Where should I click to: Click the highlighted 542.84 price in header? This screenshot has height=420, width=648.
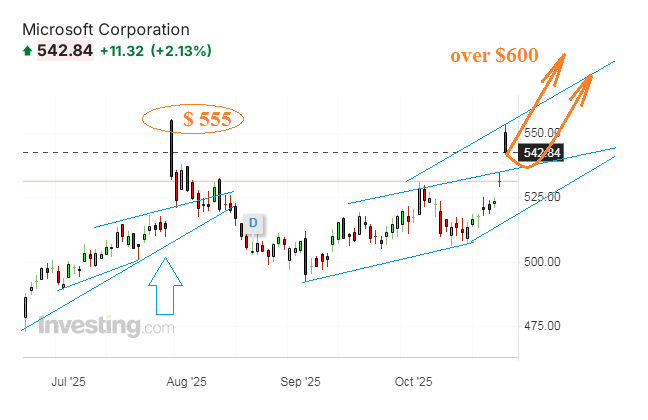[x=64, y=50]
